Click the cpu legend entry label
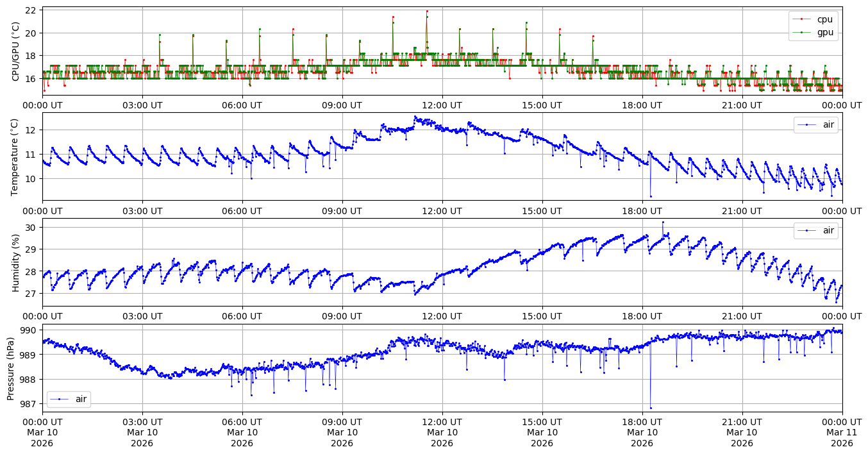 (x=824, y=19)
